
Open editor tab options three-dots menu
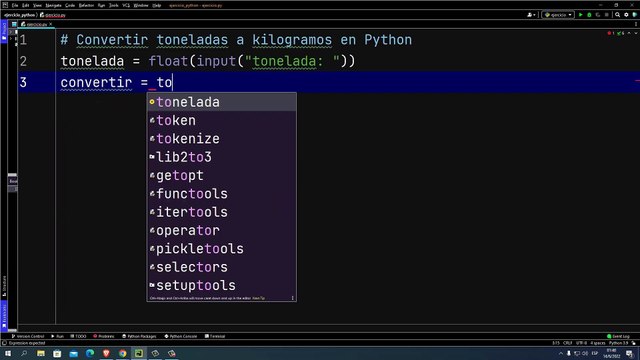(636, 24)
